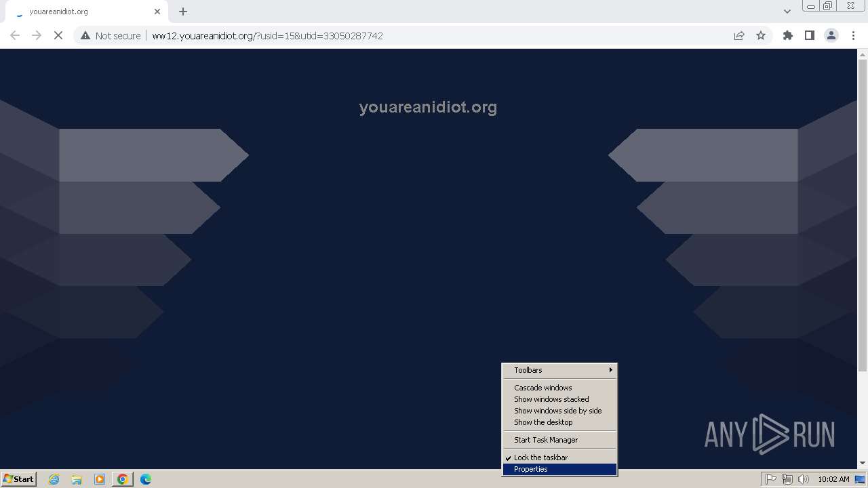Open Chrome's three-dot menu
868x488 pixels.
(x=853, y=35)
